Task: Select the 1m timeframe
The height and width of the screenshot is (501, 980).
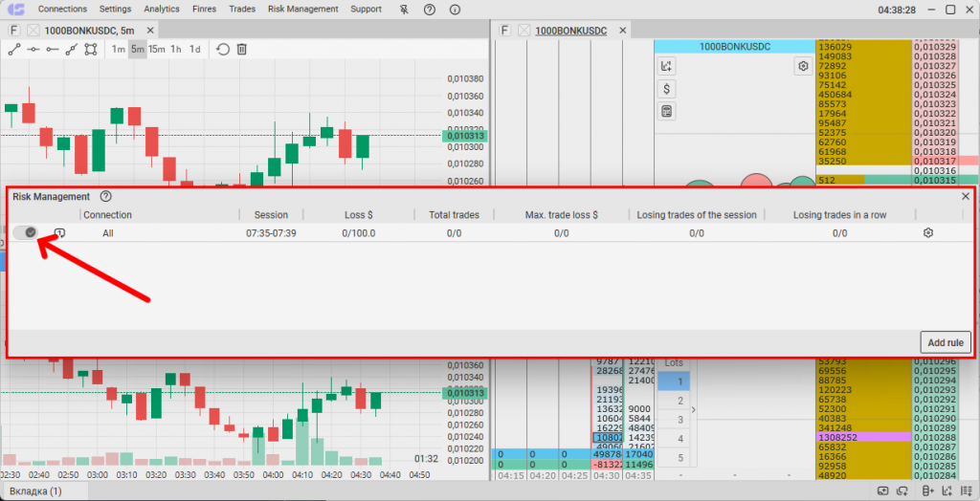Action: 118,50
